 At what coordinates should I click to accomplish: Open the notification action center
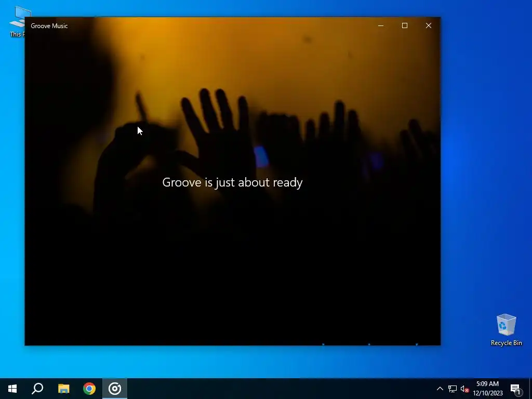tap(515, 389)
